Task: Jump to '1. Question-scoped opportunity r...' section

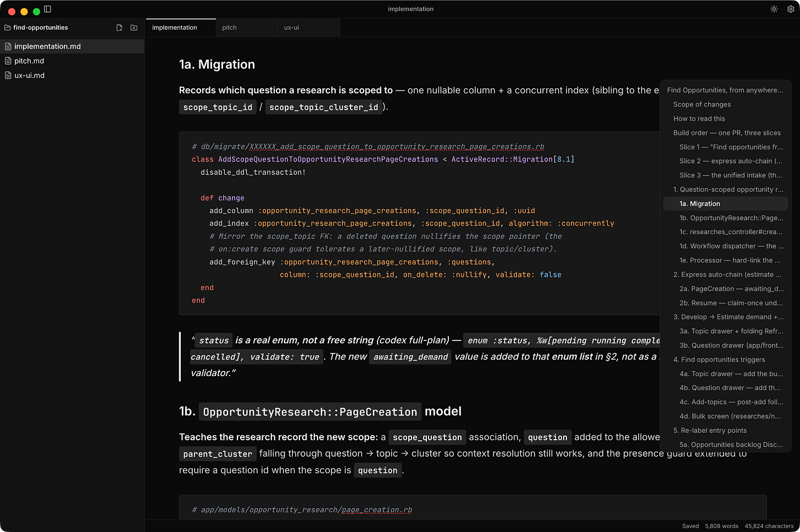Action: click(x=725, y=189)
